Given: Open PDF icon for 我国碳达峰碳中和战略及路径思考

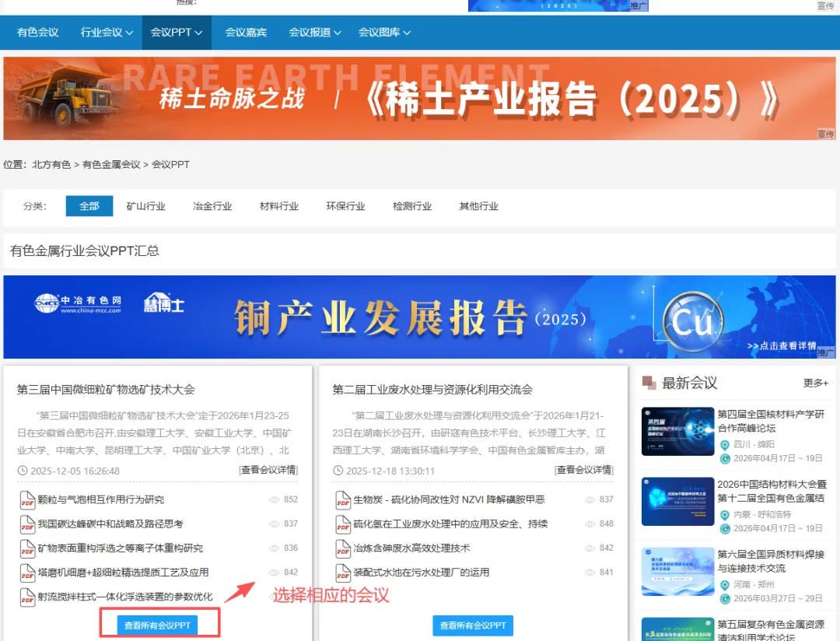Looking at the screenshot, I should tap(27, 524).
